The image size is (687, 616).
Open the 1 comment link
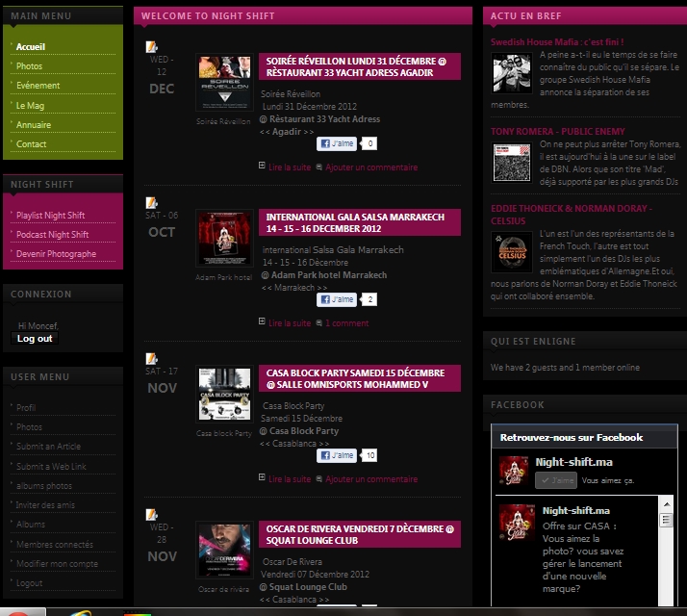point(347,323)
